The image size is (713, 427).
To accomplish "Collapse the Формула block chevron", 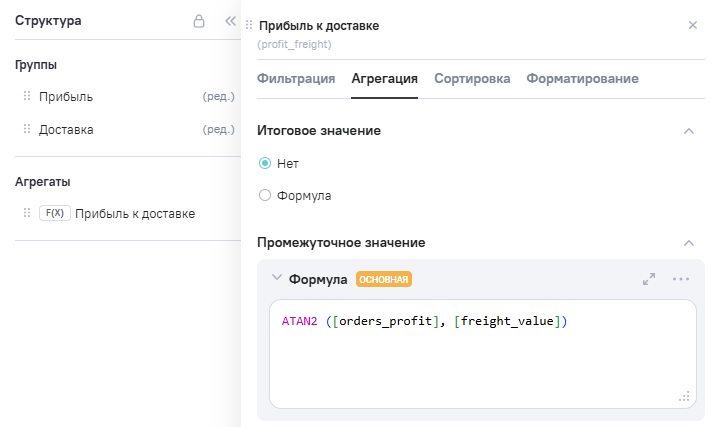I will [277, 279].
